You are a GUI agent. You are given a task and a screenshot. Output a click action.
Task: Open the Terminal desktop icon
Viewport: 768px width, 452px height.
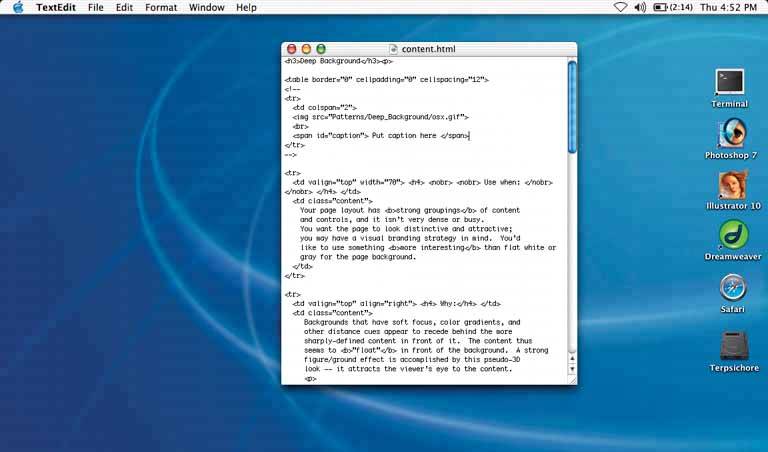pyautogui.click(x=730, y=83)
